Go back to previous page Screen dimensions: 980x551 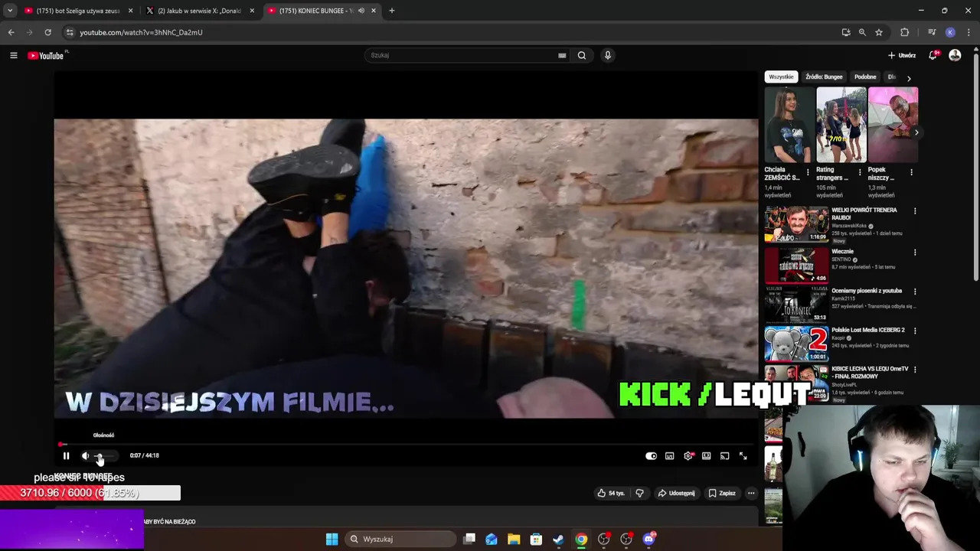[11, 32]
